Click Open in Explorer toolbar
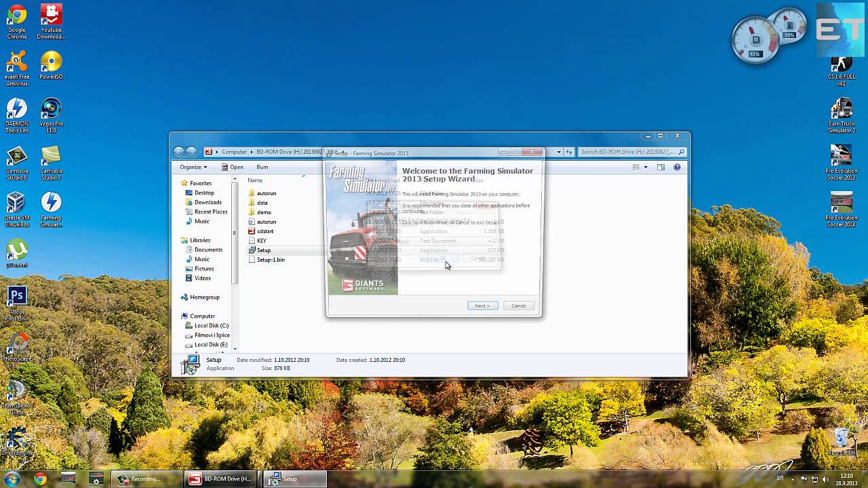 click(233, 167)
